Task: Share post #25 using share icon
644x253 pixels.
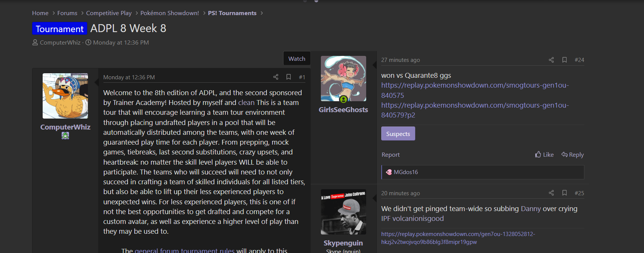Action: [551, 193]
